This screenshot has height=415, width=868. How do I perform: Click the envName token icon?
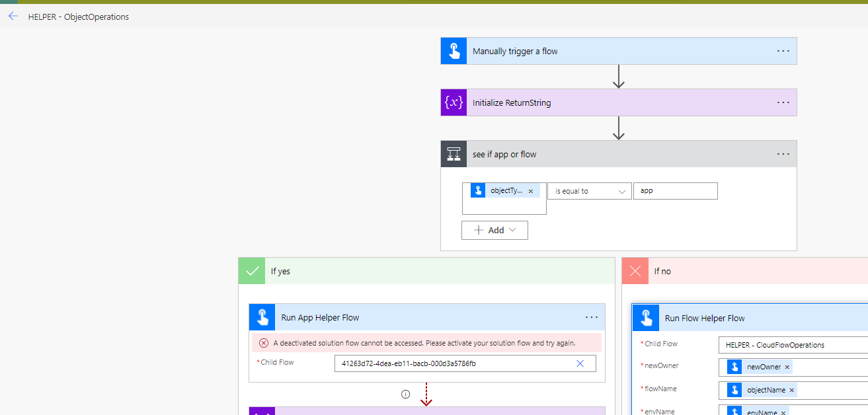734,411
